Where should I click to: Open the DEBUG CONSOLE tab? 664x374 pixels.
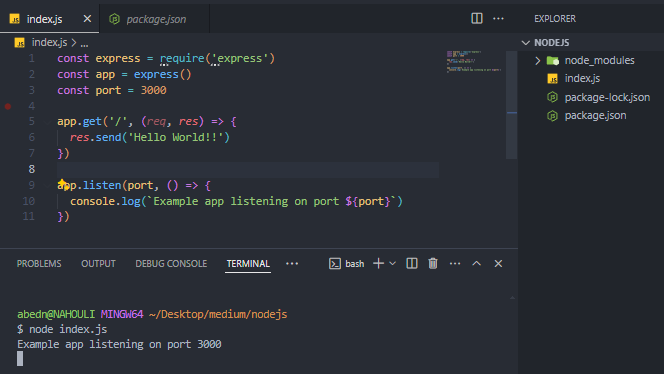click(x=171, y=264)
